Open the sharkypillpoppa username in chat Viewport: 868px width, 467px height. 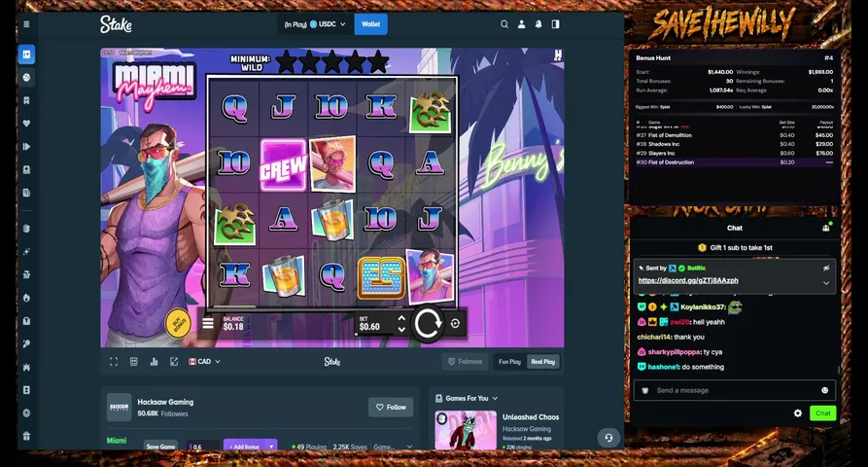(x=674, y=352)
